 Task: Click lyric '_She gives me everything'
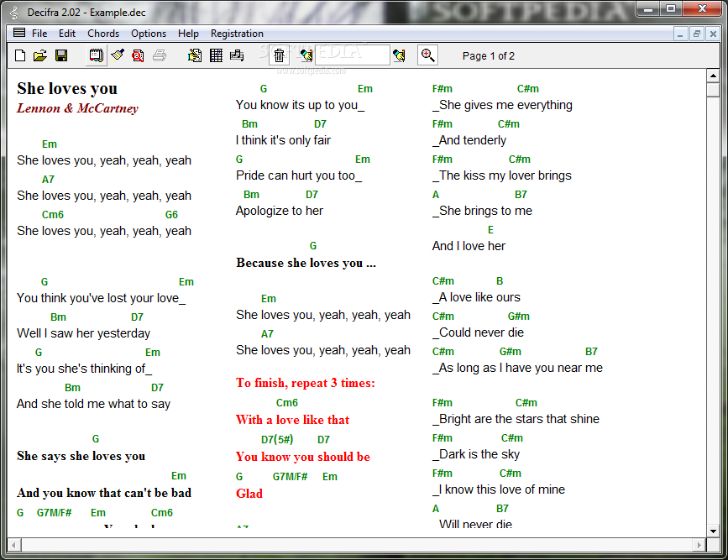point(502,105)
